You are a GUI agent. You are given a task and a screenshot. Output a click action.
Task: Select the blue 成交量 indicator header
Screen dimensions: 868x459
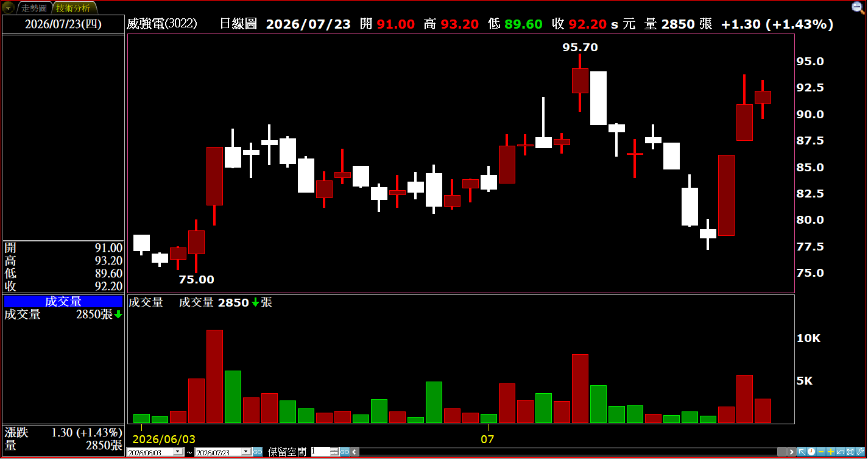(63, 302)
